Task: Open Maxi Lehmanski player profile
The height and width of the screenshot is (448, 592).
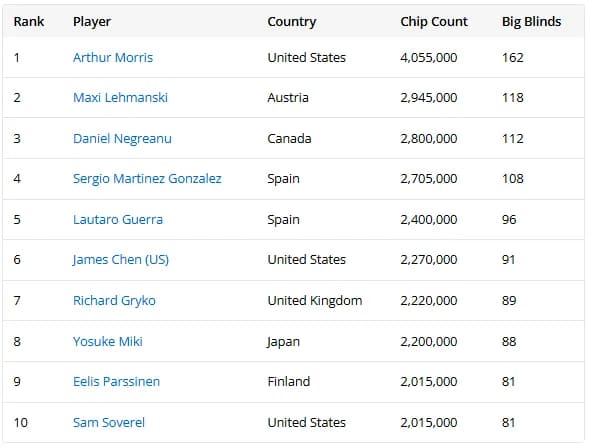Action: point(120,97)
